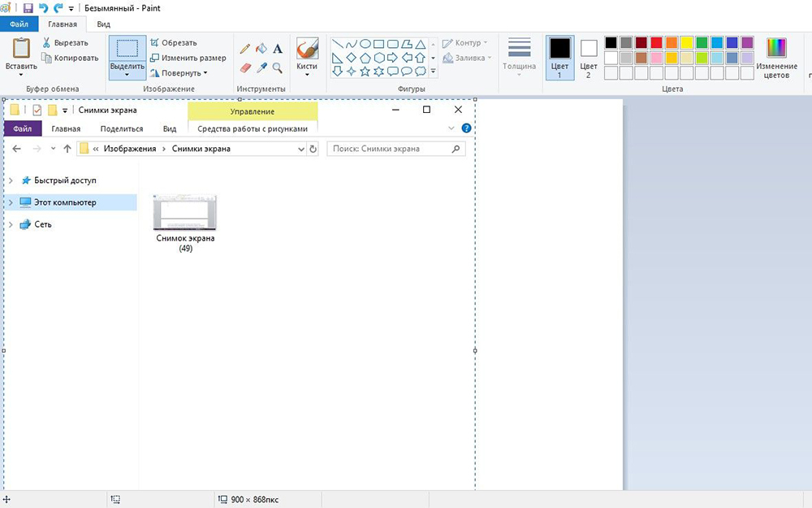Click the Undo arrow in the title bar
Image resolution: width=812 pixels, height=508 pixels.
[43, 7]
